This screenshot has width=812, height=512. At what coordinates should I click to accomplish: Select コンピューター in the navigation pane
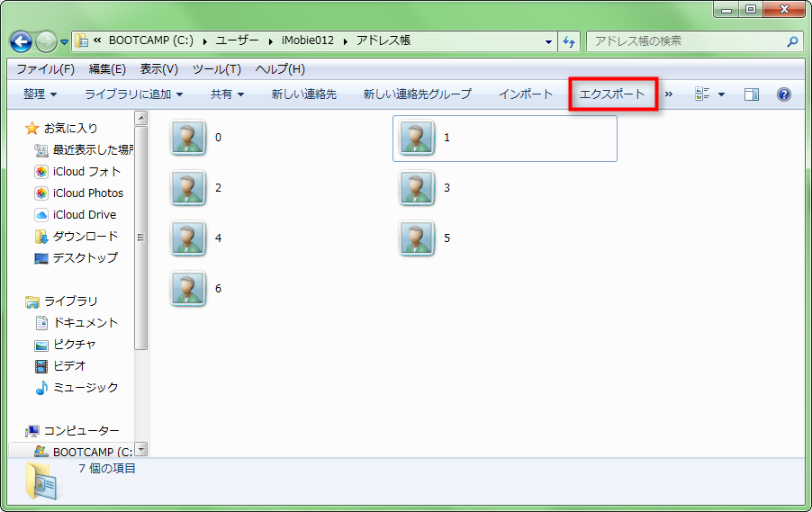click(x=73, y=430)
